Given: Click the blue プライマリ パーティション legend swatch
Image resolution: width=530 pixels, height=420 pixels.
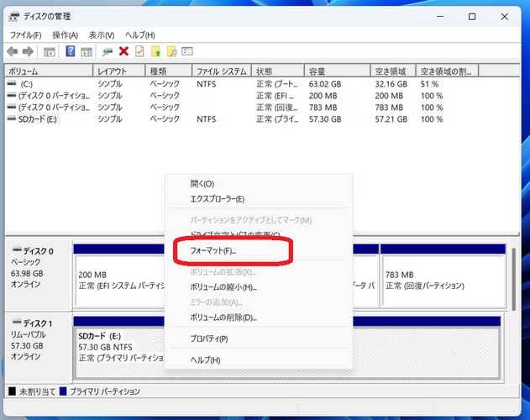Looking at the screenshot, I should click(63, 391).
